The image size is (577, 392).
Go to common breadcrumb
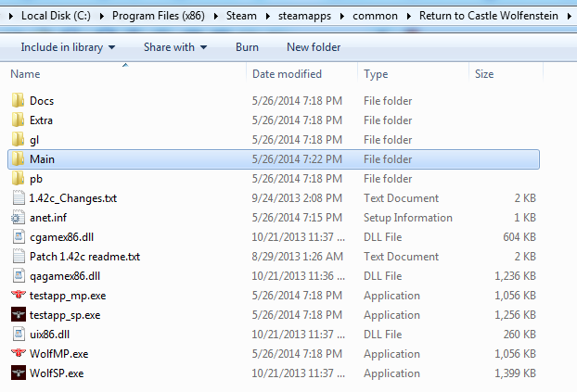point(375,16)
